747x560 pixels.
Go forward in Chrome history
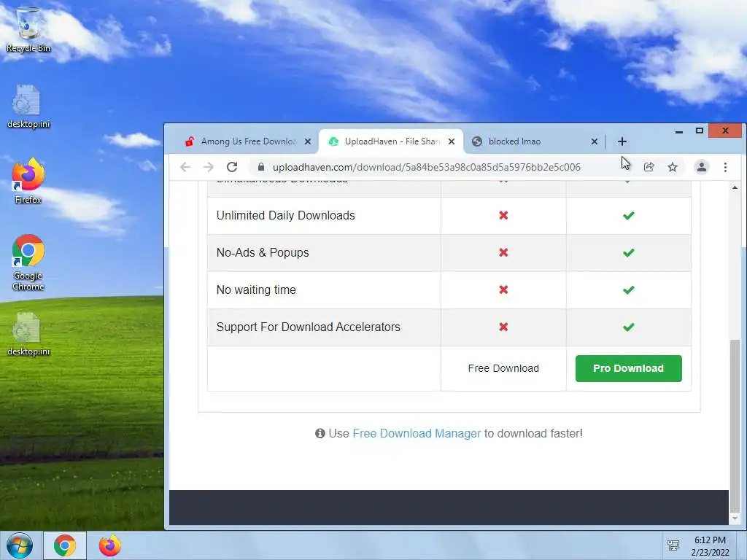point(209,167)
